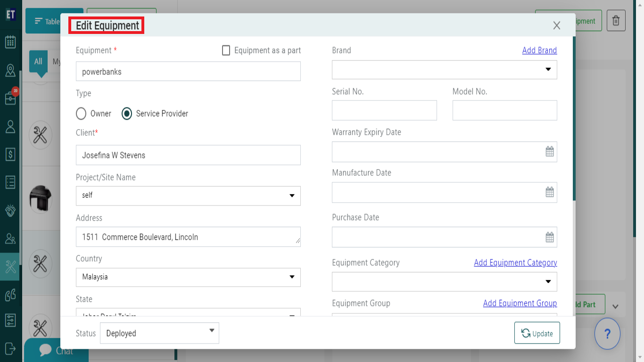Open Purchase Date calendar picker

coord(550,237)
